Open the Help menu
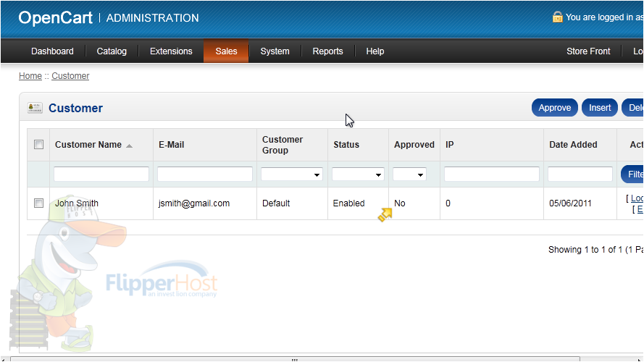This screenshot has width=644, height=362. (375, 51)
